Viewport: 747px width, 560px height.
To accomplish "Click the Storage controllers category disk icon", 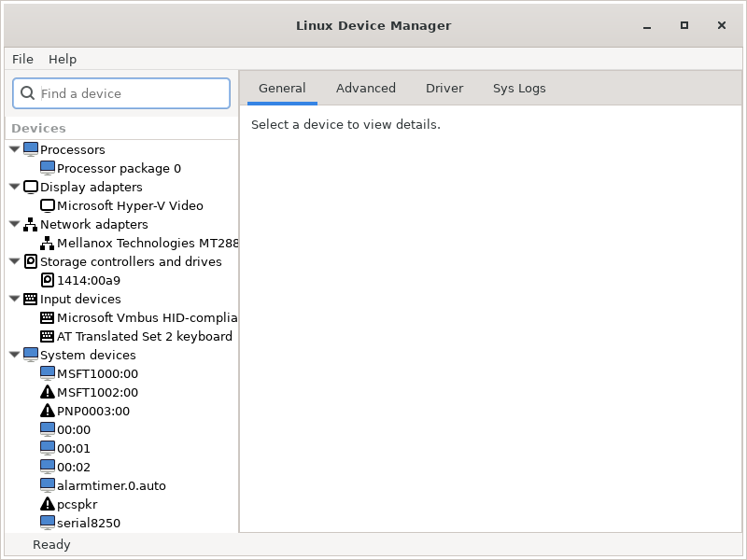I will point(31,261).
